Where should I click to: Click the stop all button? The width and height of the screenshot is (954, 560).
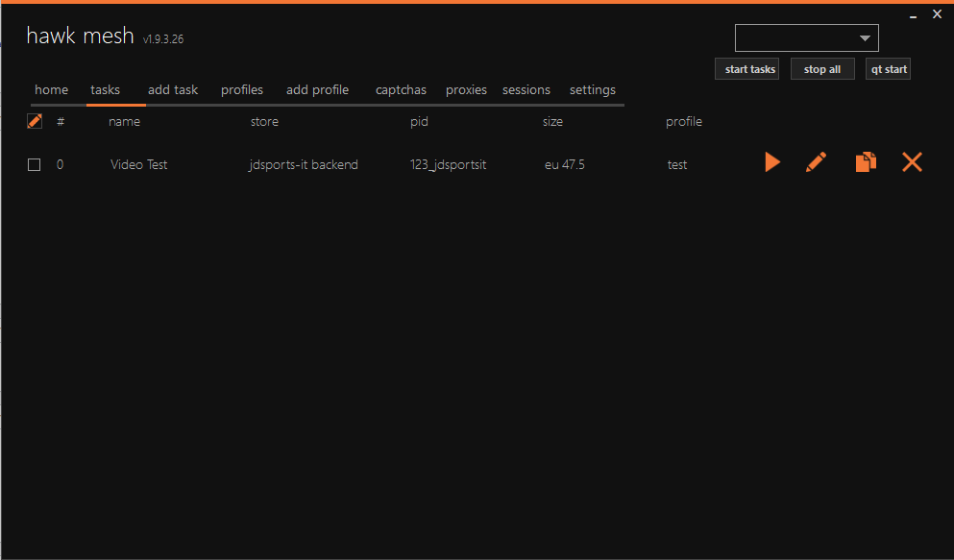tap(822, 69)
